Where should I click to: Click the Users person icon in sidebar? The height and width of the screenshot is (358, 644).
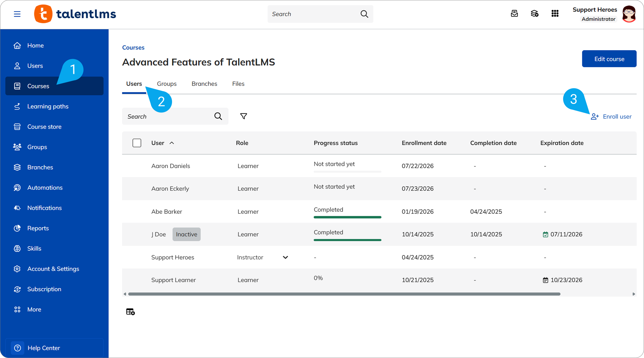pyautogui.click(x=17, y=66)
